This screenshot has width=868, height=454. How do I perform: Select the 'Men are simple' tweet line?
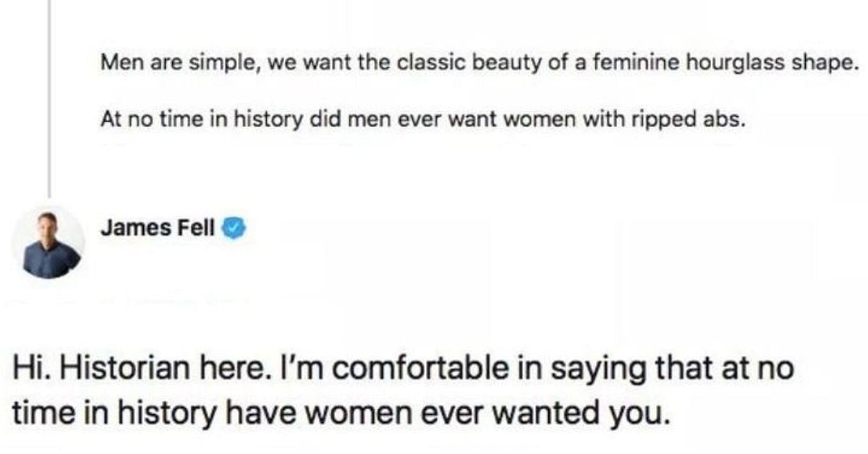coord(474,64)
